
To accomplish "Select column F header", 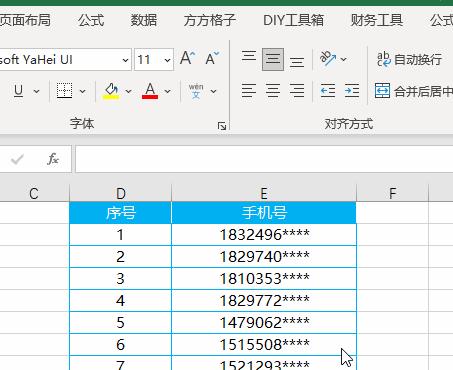I will point(393,193).
